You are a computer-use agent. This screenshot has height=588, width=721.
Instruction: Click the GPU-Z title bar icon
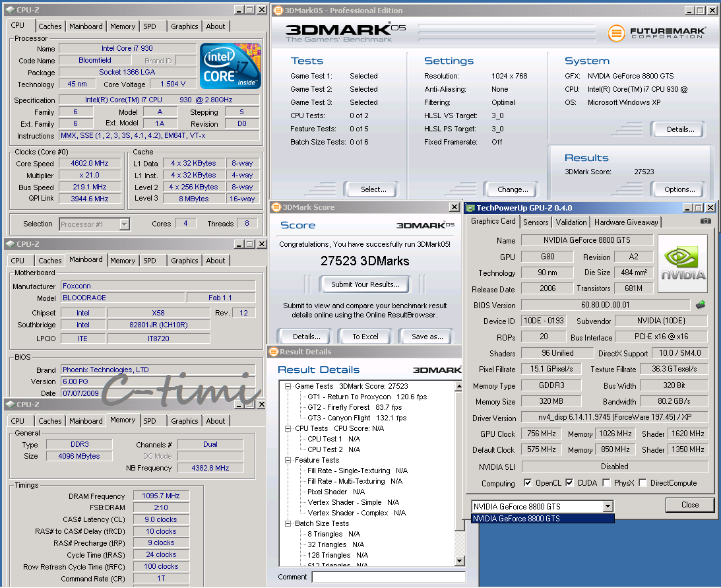(470, 208)
